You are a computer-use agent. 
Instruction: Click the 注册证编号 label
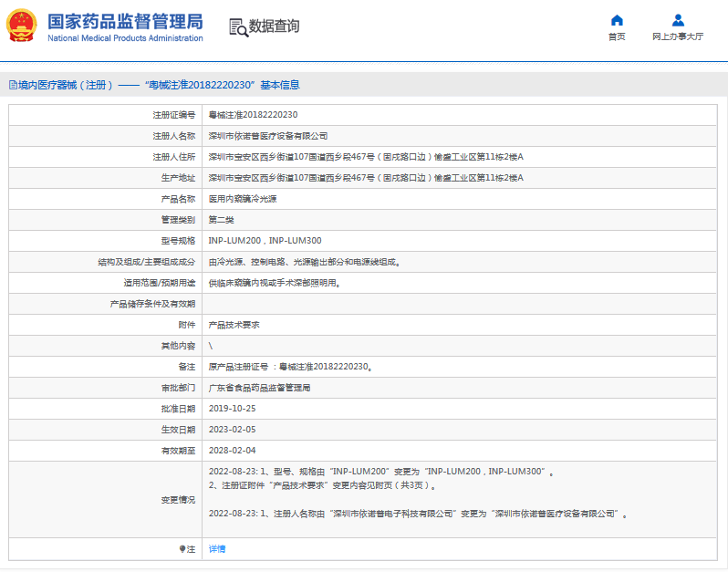point(174,115)
